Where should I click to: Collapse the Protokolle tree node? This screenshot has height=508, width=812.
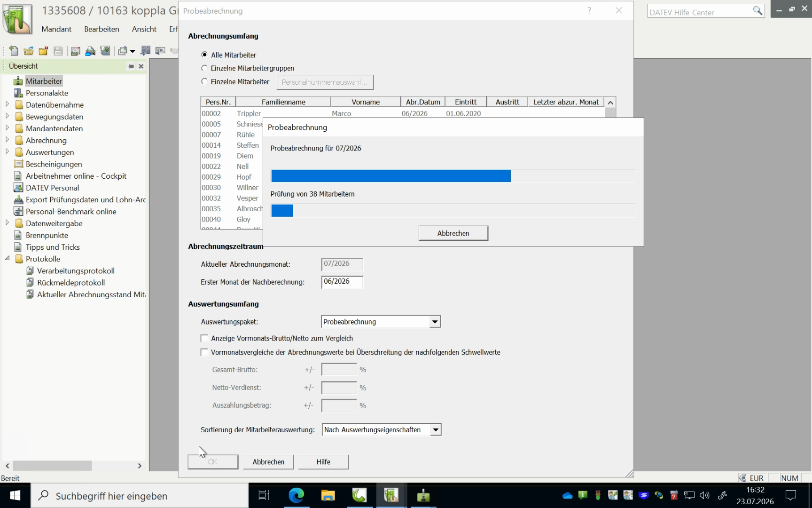click(7, 258)
